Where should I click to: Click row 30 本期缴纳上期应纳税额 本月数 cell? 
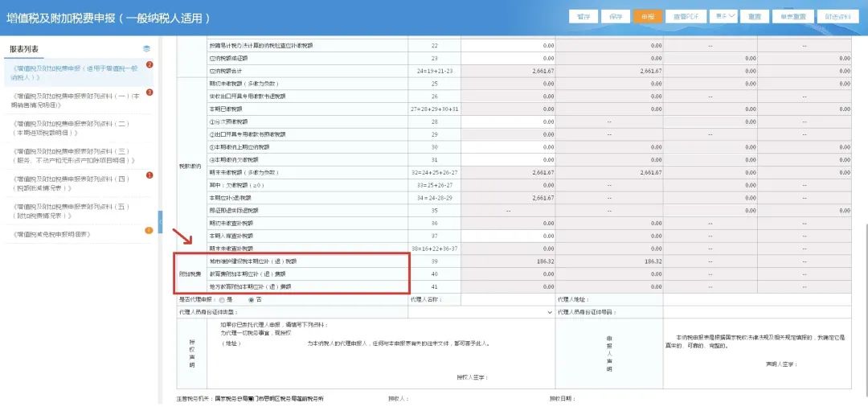(508, 147)
